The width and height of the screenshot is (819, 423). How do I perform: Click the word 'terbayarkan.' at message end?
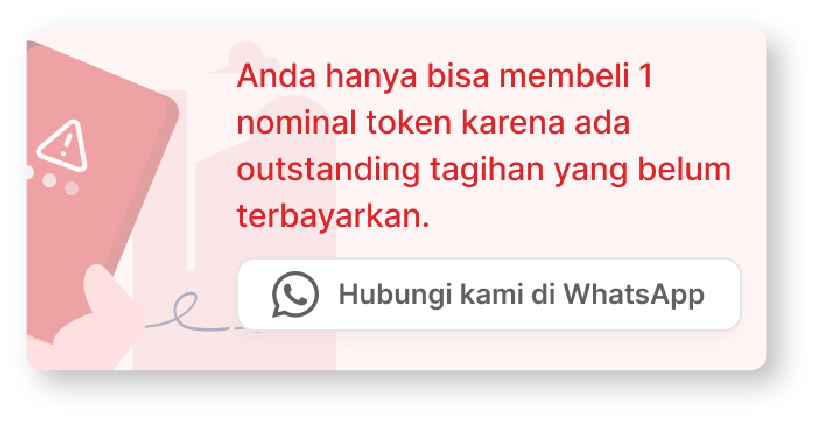click(333, 216)
